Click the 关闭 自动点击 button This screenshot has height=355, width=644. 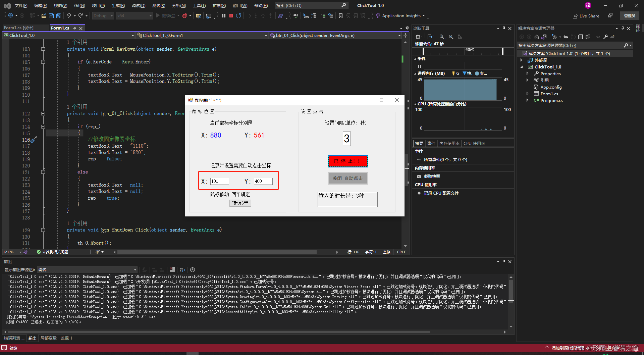348,179
